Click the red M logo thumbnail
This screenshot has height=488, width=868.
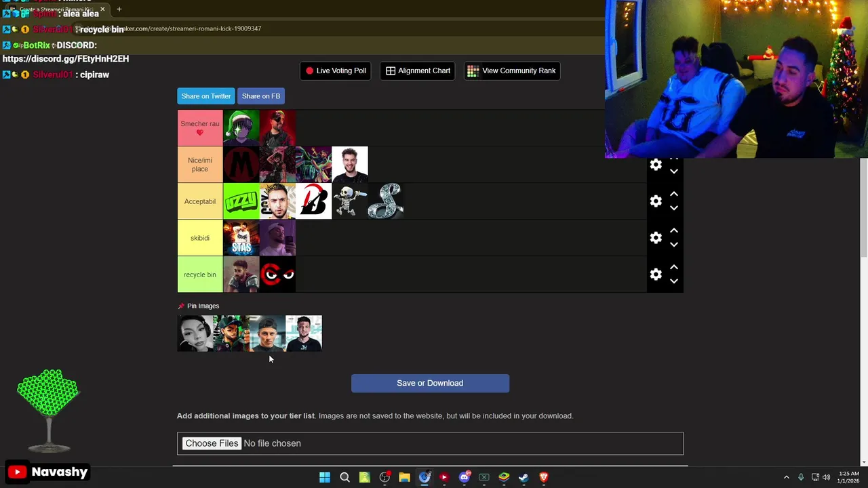tap(241, 165)
